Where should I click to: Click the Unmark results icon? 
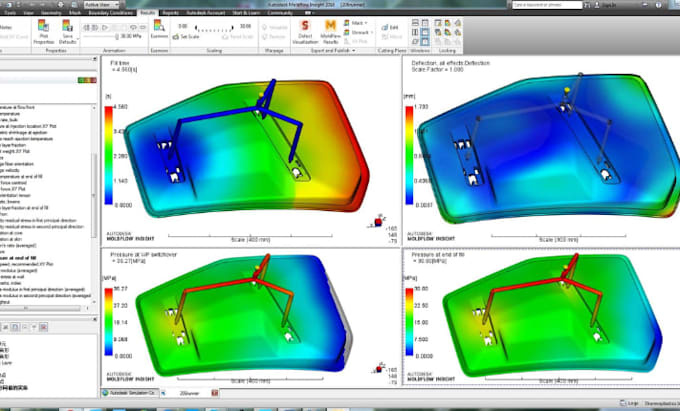[x=347, y=33]
